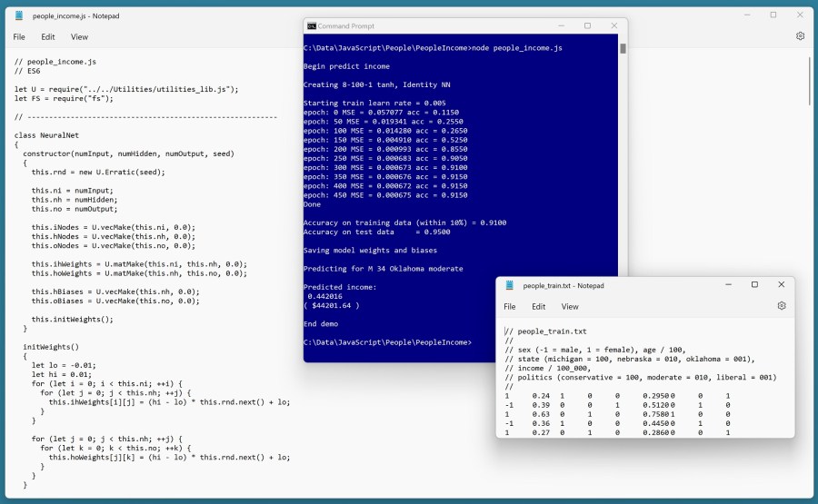
Task: Open View menu in people_income.js Notepad
Action: (x=79, y=37)
